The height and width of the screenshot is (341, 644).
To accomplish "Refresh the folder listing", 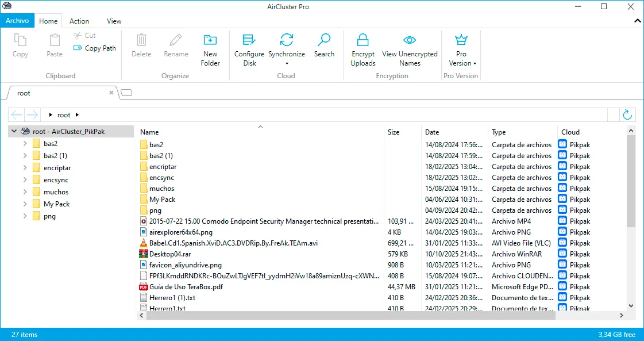I will coord(627,115).
